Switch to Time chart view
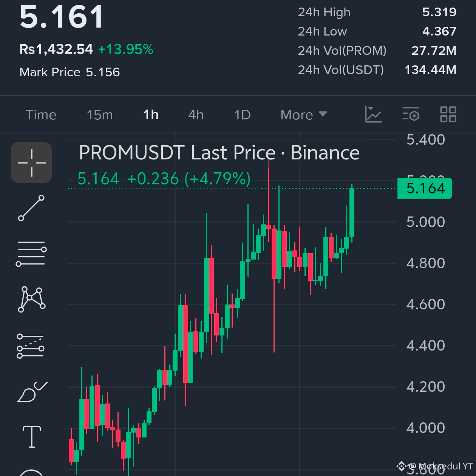 [41, 115]
